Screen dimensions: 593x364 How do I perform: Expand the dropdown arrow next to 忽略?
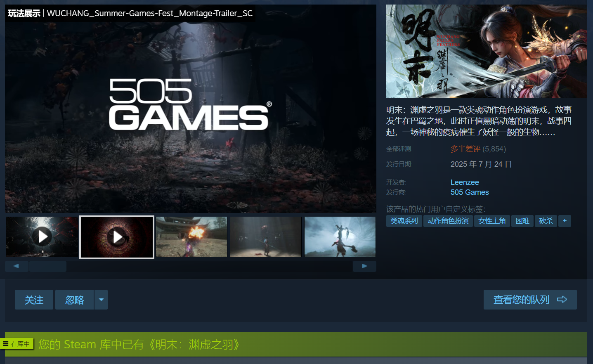[101, 300]
